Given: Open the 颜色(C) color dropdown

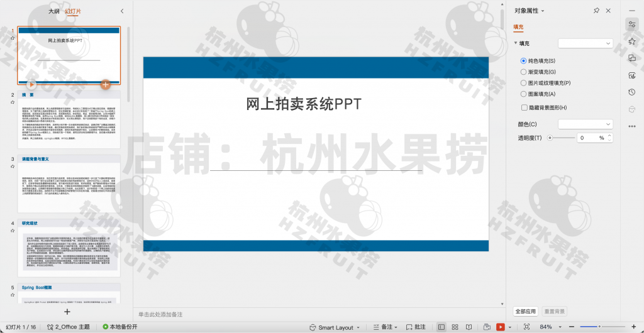Looking at the screenshot, I should tap(586, 124).
